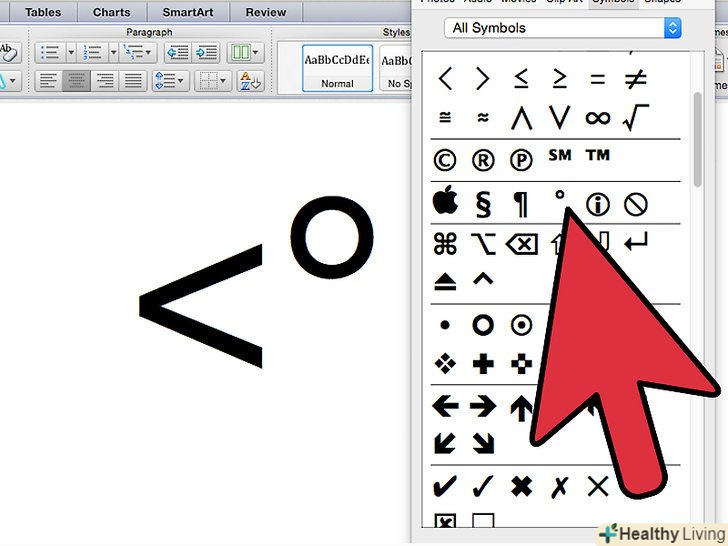Open the bulleted list style dropdown arrow
This screenshot has height=546, width=728.
pyautogui.click(x=71, y=52)
